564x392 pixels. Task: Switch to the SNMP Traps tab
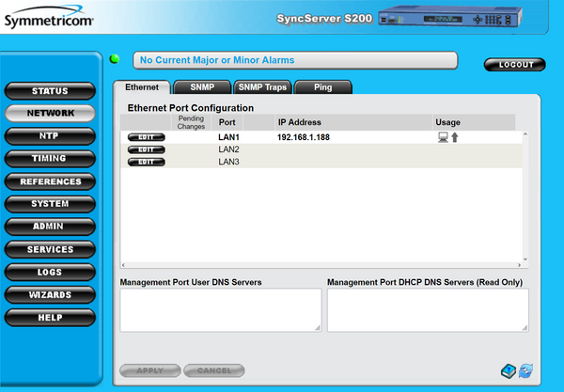(262, 87)
